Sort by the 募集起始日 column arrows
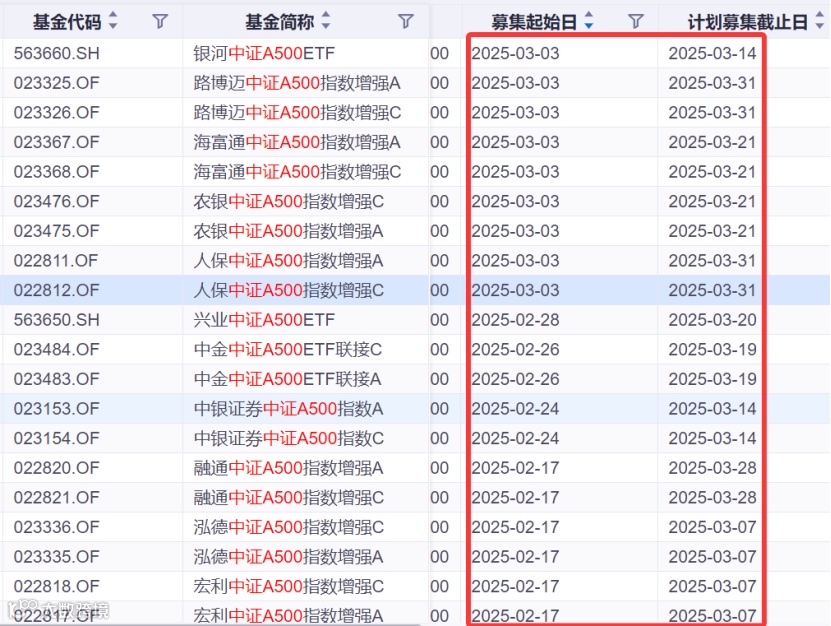The image size is (831, 626). pyautogui.click(x=588, y=21)
